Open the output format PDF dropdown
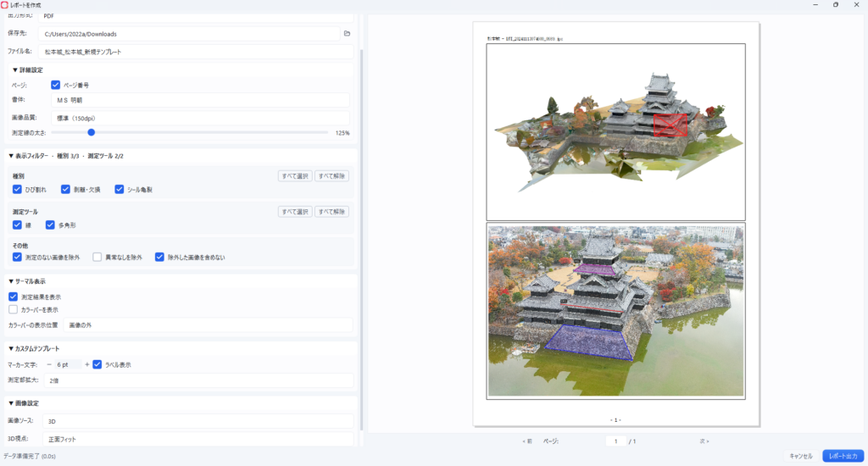The width and height of the screenshot is (868, 466). 196,17
